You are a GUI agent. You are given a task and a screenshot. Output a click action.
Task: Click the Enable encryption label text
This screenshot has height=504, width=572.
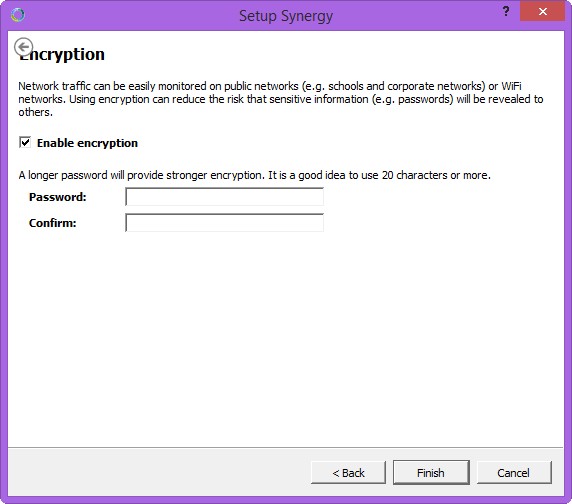point(87,143)
